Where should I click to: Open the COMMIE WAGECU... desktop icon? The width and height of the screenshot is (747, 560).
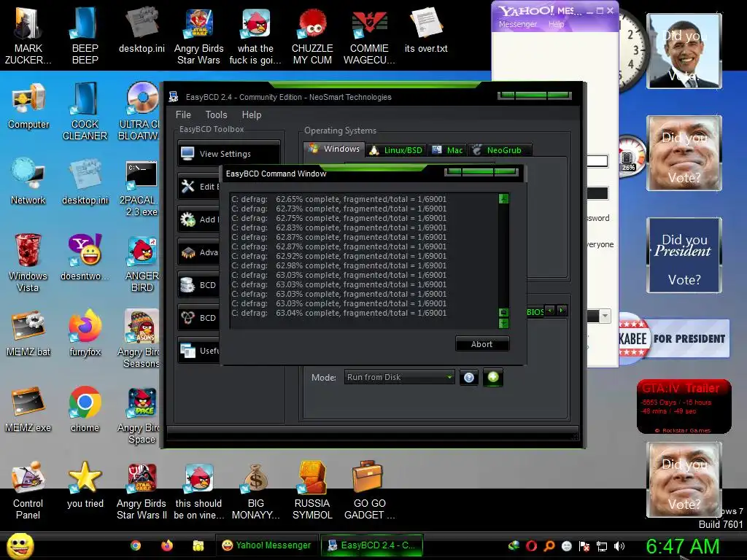click(369, 34)
